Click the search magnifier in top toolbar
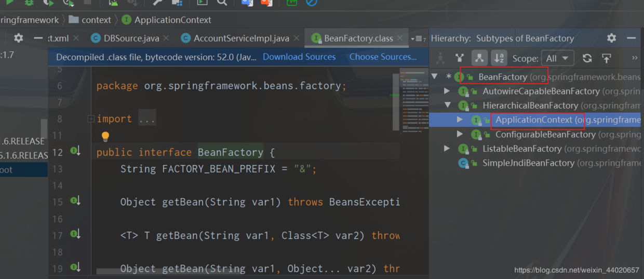This screenshot has height=279, width=644. click(x=222, y=2)
